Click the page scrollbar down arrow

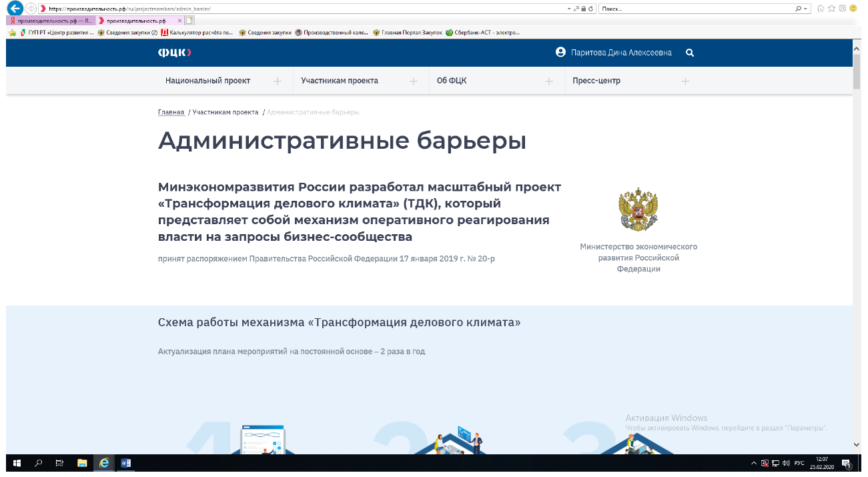[x=857, y=444]
